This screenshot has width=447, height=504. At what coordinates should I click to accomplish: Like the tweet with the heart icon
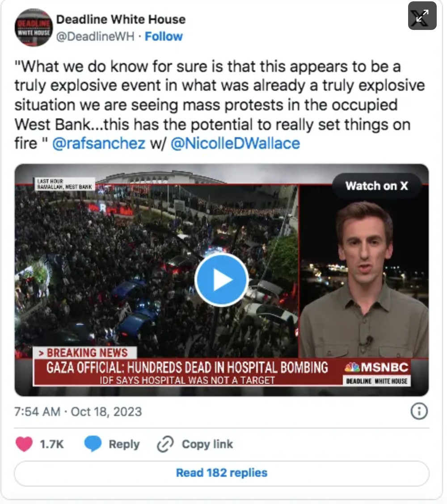(24, 444)
